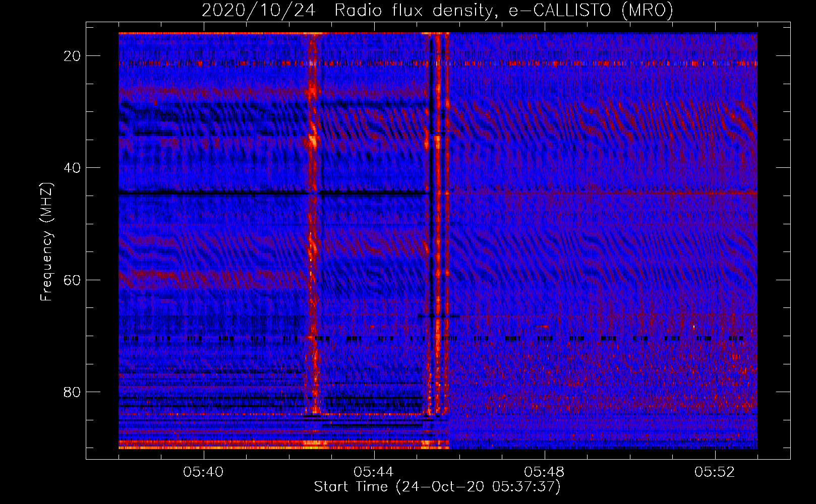The height and width of the screenshot is (504, 816).
Task: Select the "Frequency (MHZ)" y-axis label
Action: [46, 241]
